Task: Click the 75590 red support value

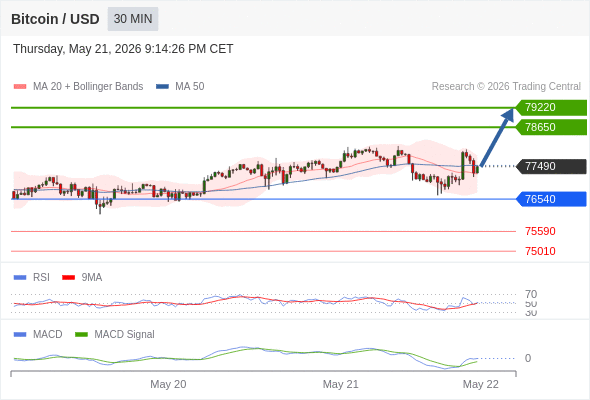Action: 540,231
